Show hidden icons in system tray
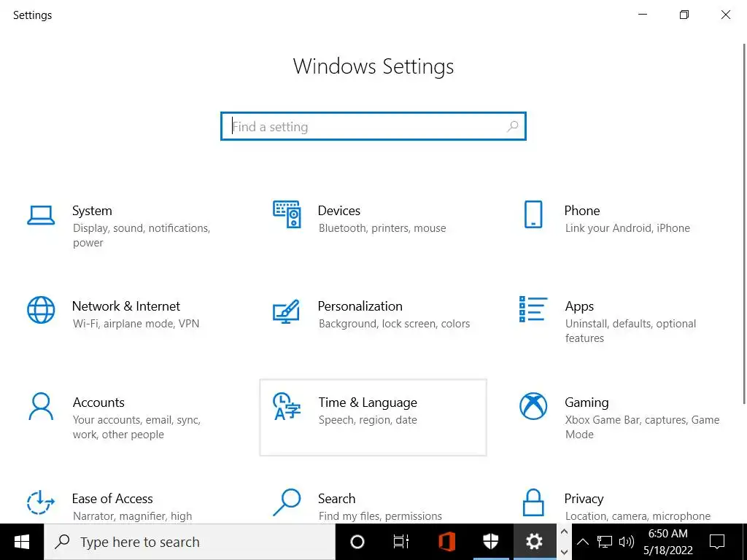This screenshot has height=560, width=747. (x=583, y=542)
